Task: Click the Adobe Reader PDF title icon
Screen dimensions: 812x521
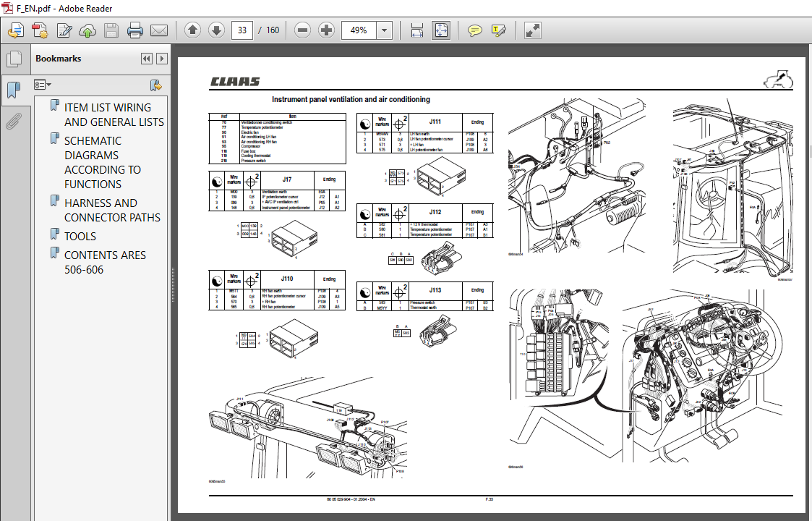Action: click(x=7, y=8)
